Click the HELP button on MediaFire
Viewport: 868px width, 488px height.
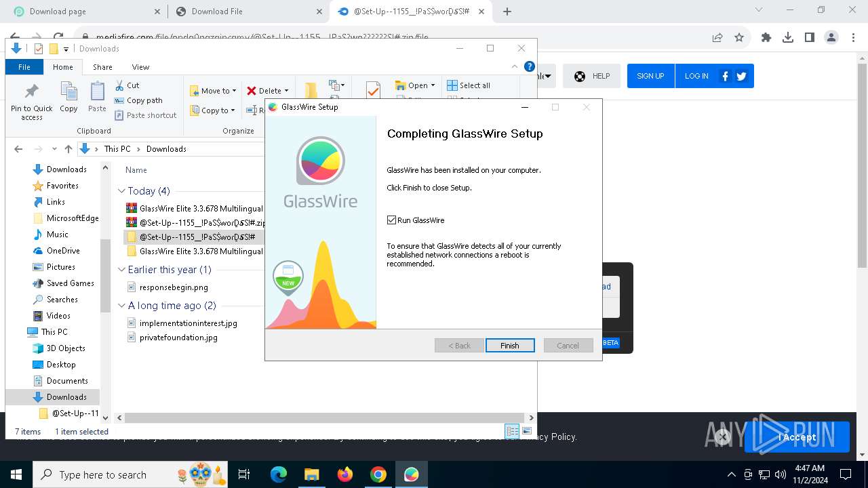click(x=591, y=76)
